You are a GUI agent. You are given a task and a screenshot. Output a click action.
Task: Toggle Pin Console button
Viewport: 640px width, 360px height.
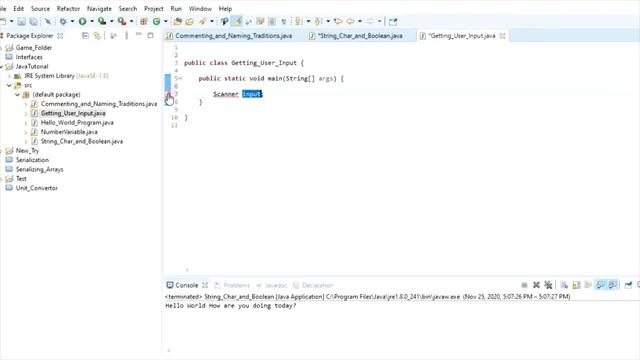tap(629, 285)
